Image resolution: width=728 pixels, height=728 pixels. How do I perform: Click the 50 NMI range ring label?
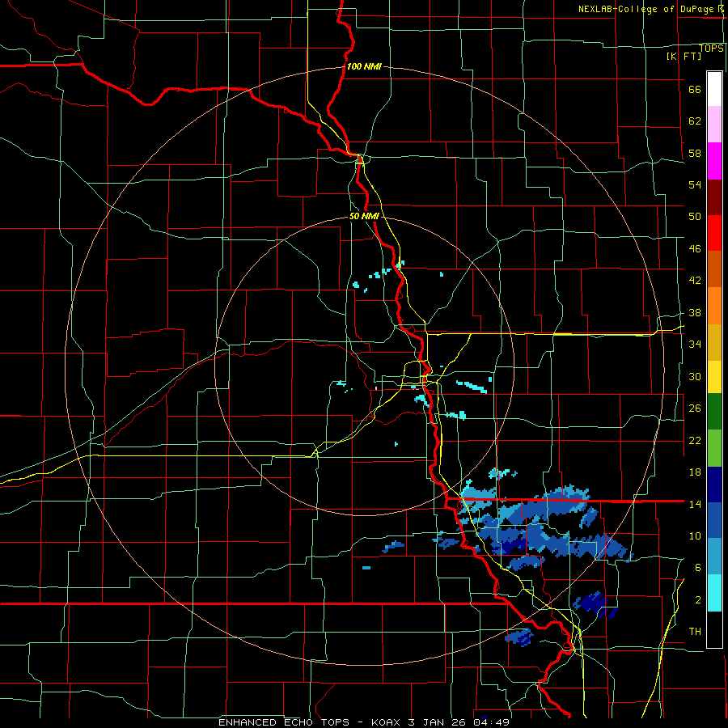click(364, 216)
